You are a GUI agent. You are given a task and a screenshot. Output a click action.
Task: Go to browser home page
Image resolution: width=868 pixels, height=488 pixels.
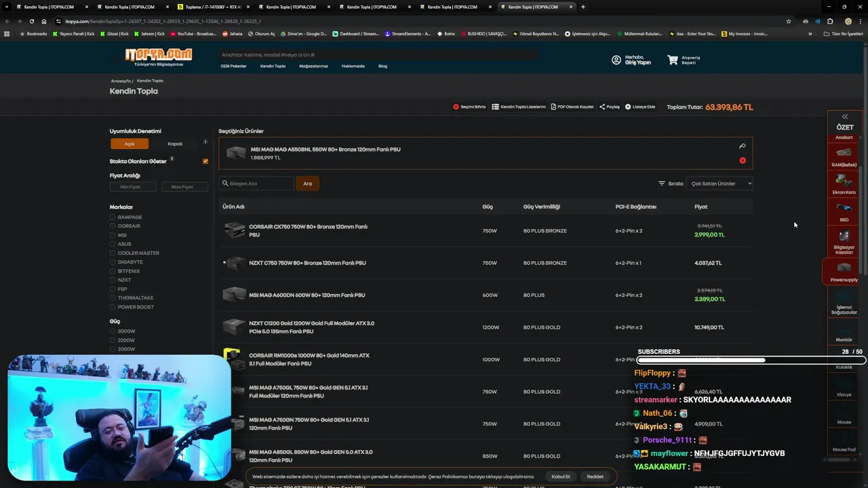(44, 21)
